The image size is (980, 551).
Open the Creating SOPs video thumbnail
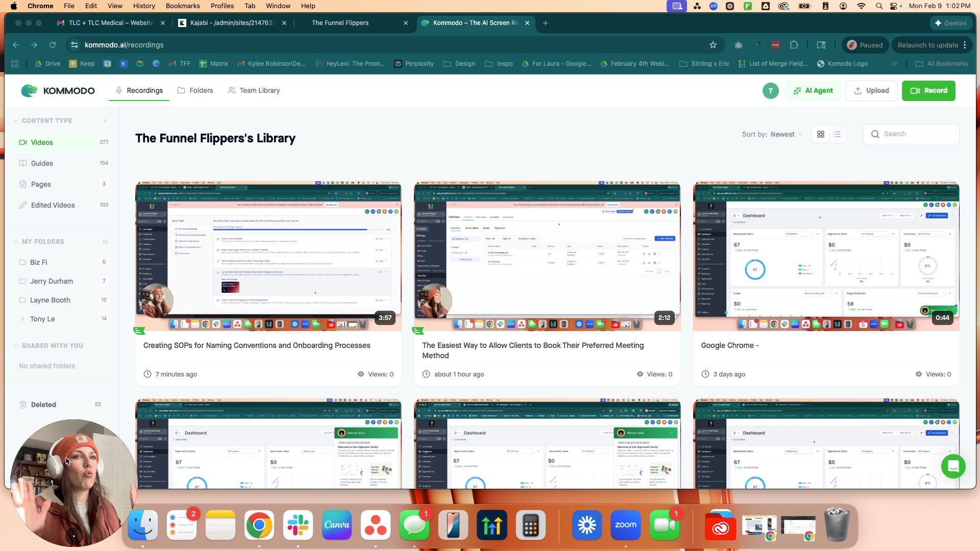tap(268, 257)
